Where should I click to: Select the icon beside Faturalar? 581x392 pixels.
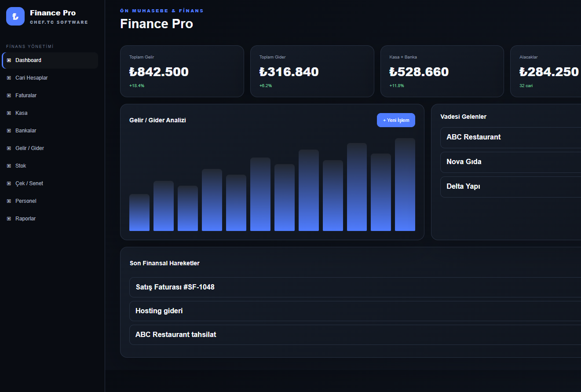pos(9,95)
